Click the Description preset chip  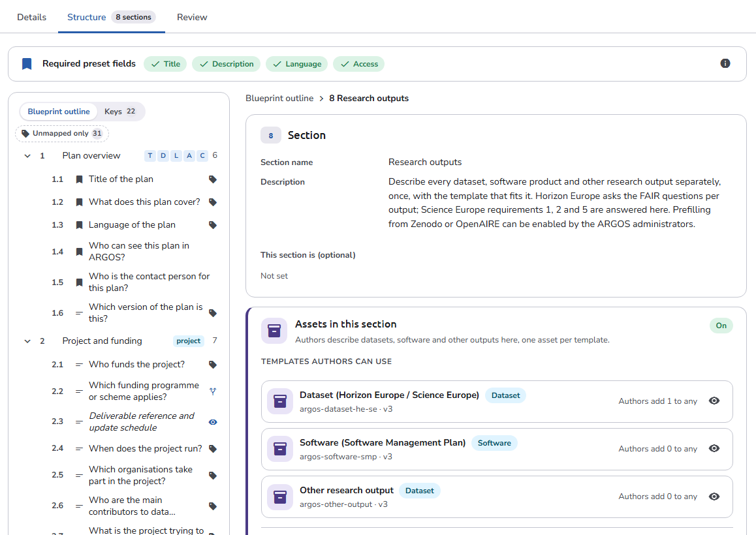226,64
